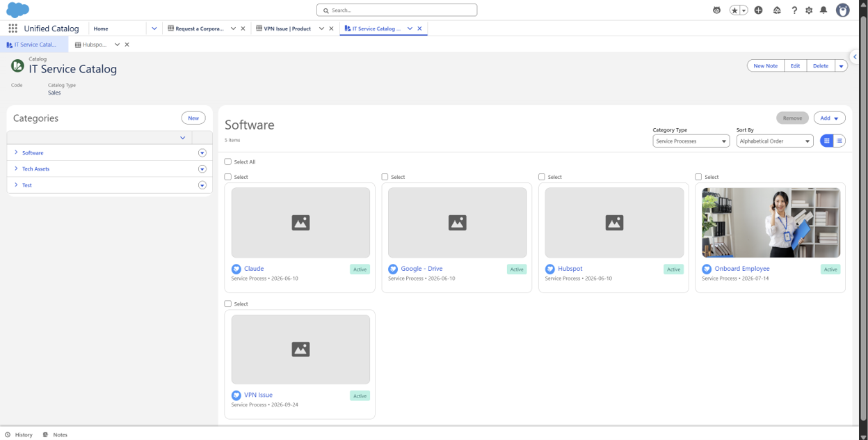
Task: Open the Favorites list dropdown arrow
Action: [744, 10]
